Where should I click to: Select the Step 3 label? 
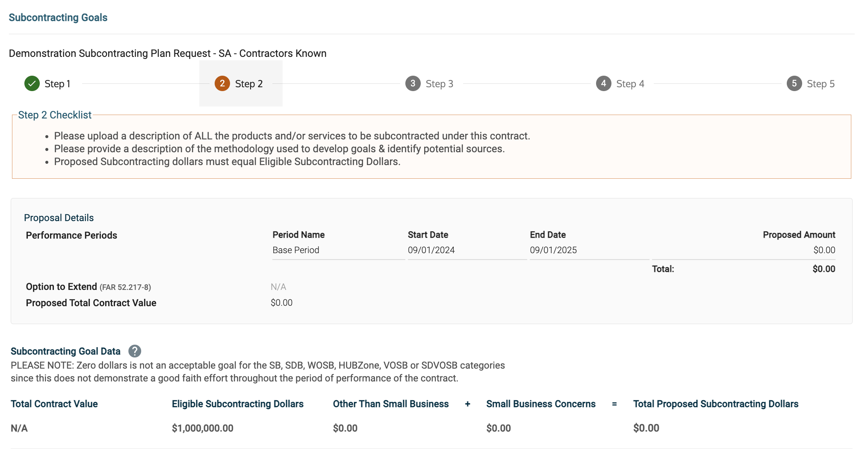439,84
